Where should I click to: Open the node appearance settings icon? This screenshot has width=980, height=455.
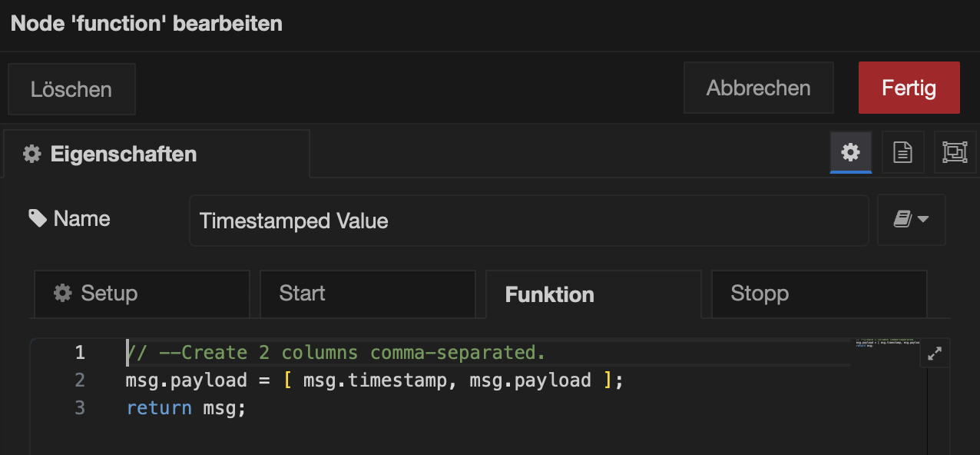pyautogui.click(x=954, y=152)
